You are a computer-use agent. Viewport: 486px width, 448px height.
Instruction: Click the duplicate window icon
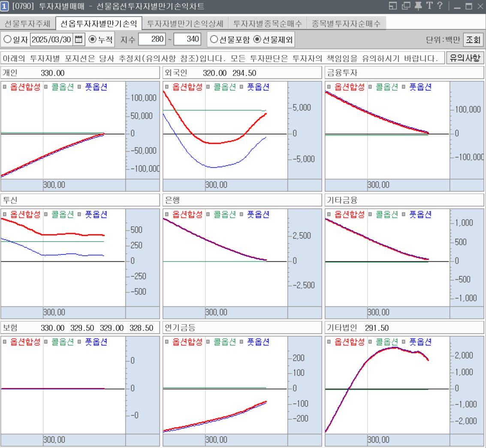click(x=405, y=6)
